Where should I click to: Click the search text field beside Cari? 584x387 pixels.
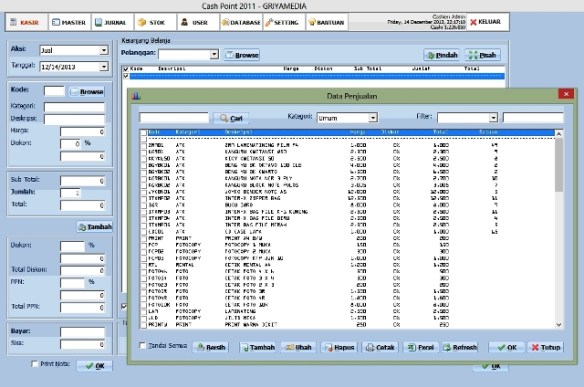(x=174, y=118)
